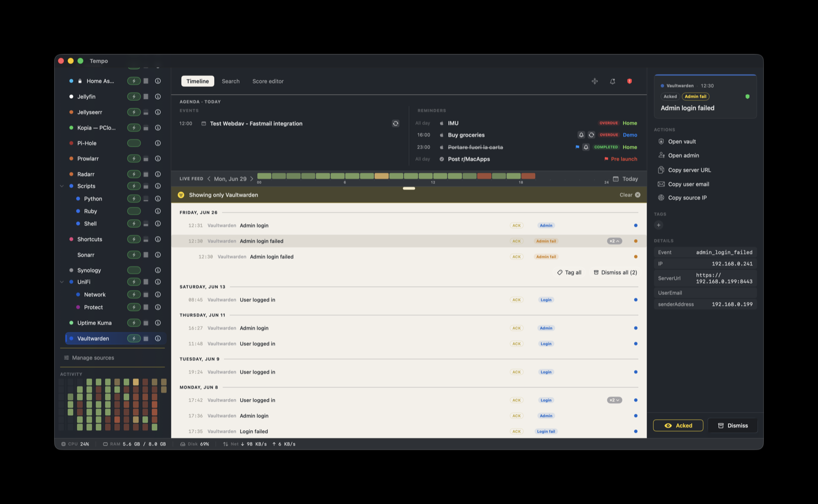Click sync icon on Test Webdav event
The image size is (818, 504).
396,123
